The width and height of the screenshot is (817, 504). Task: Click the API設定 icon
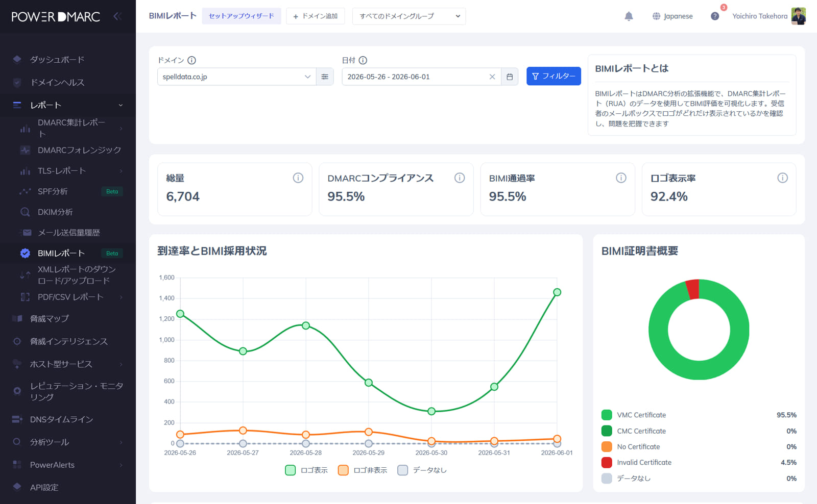coord(17,487)
